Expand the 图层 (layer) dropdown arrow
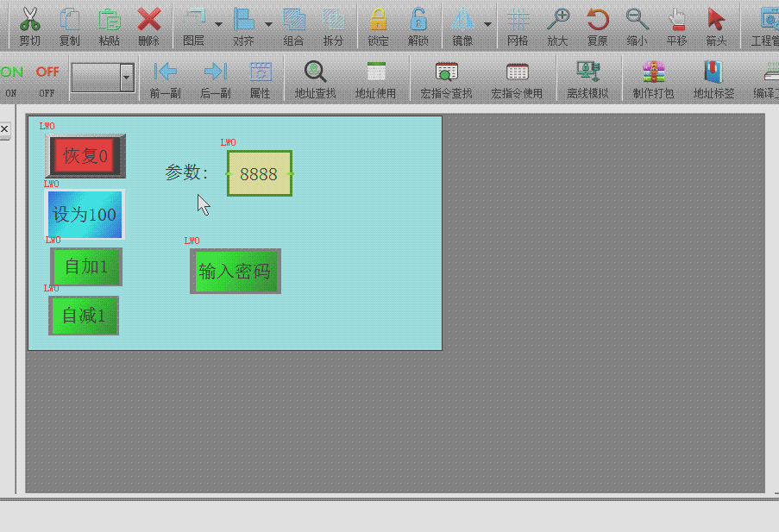 point(218,24)
